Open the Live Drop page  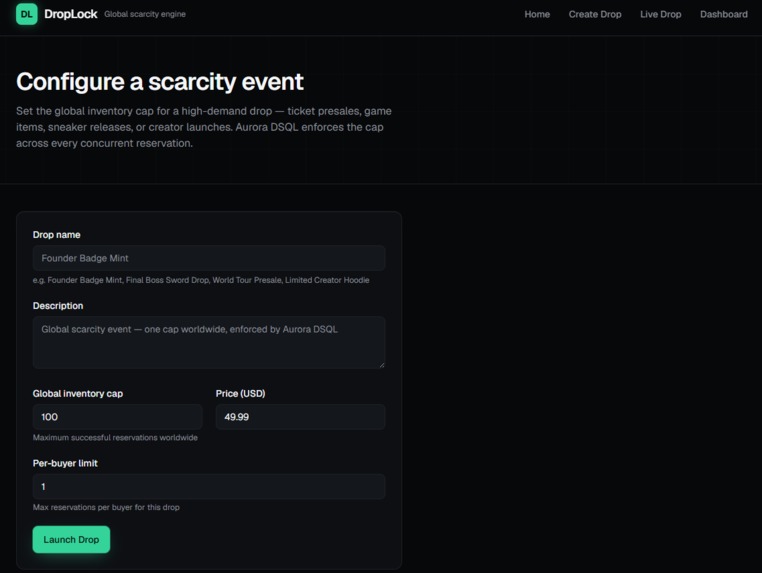(x=660, y=14)
